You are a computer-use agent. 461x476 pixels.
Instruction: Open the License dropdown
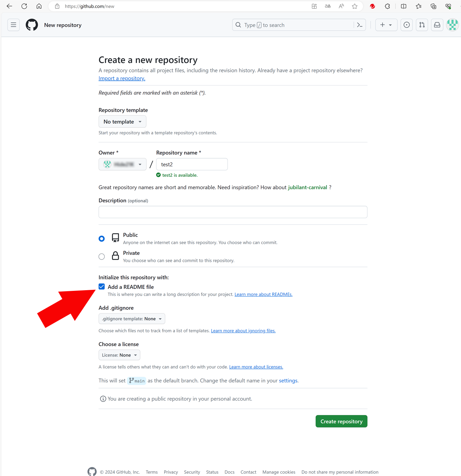[x=119, y=355]
